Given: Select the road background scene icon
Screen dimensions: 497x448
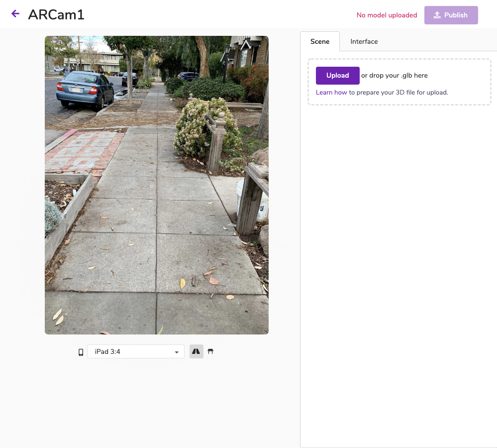Looking at the screenshot, I should [x=196, y=351].
